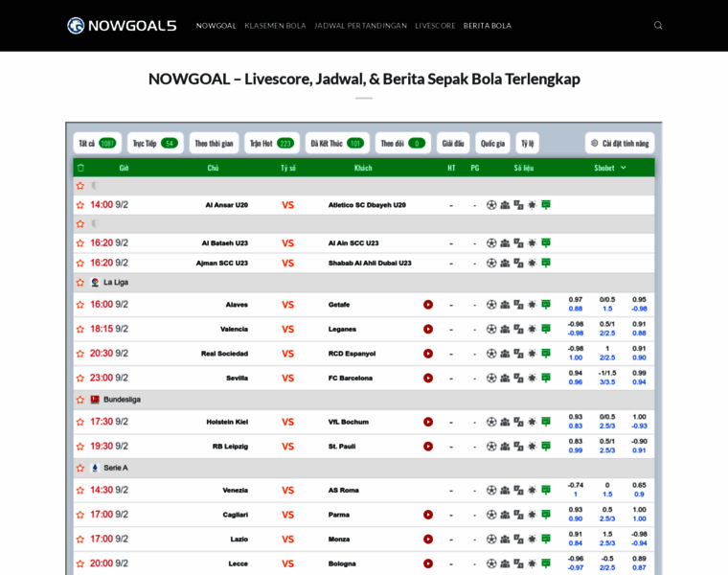
Task: Click the 0.97 odds for Alaves match
Action: coord(575,299)
